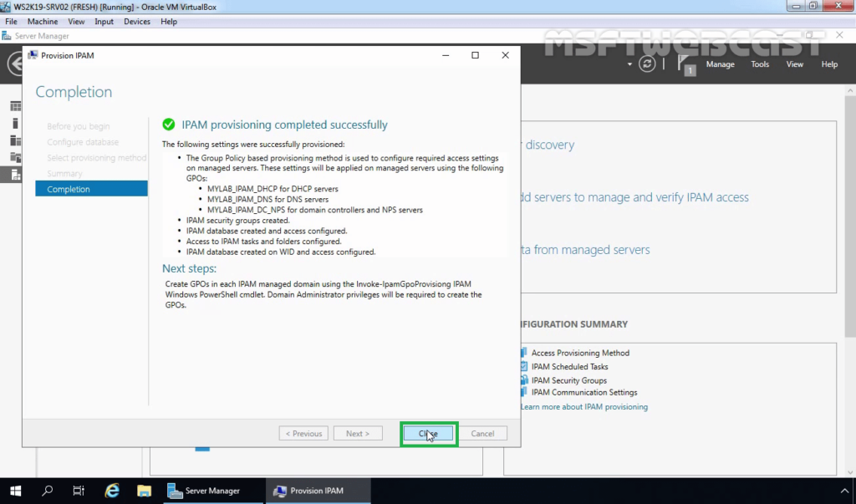This screenshot has height=504, width=856.
Task: Click the Completion step in the wizard sidebar
Action: click(91, 189)
